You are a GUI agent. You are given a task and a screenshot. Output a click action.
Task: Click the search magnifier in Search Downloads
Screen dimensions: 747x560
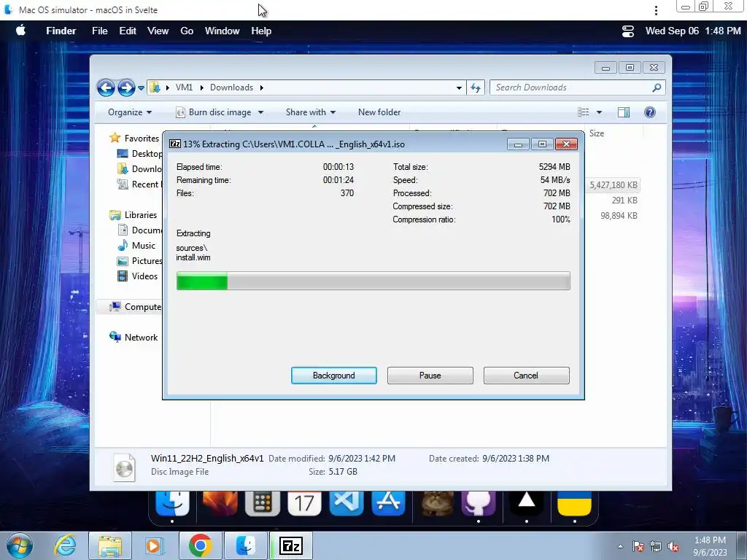tap(657, 87)
